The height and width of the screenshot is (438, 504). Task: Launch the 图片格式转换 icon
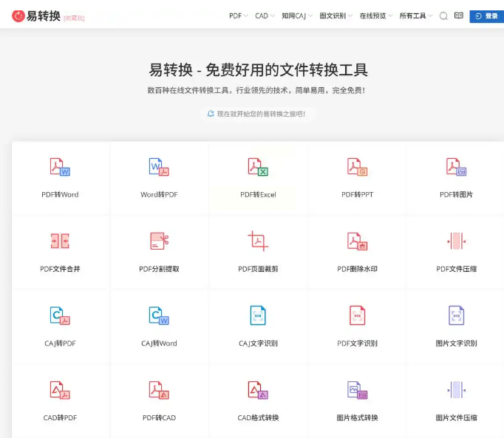click(x=357, y=390)
